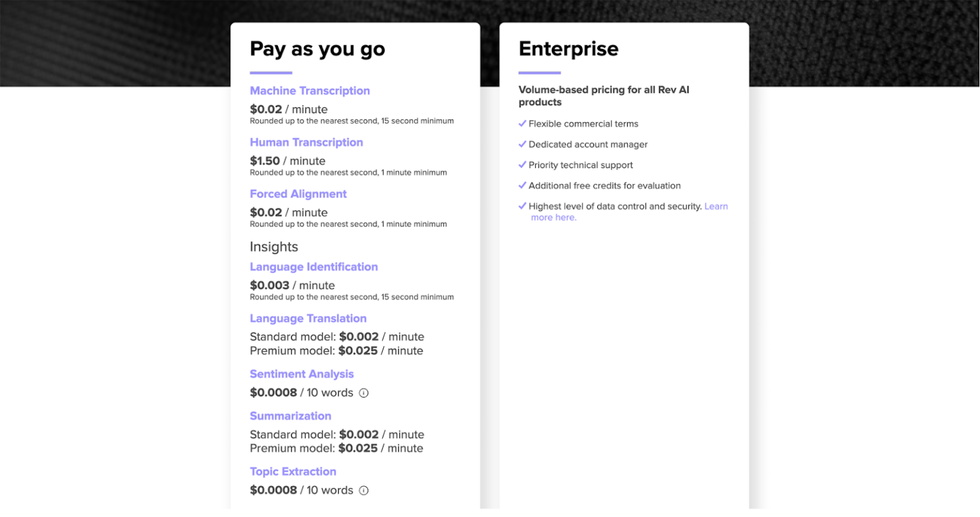The height and width of the screenshot is (517, 980).
Task: Click the info icon beside Sentiment Analysis price
Action: coord(364,393)
